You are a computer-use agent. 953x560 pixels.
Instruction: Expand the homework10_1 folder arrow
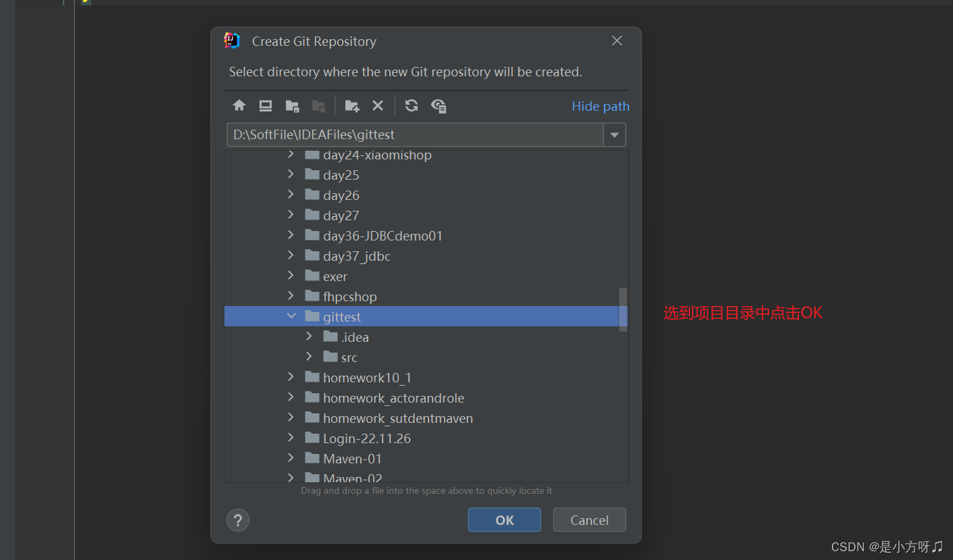pyautogui.click(x=291, y=377)
